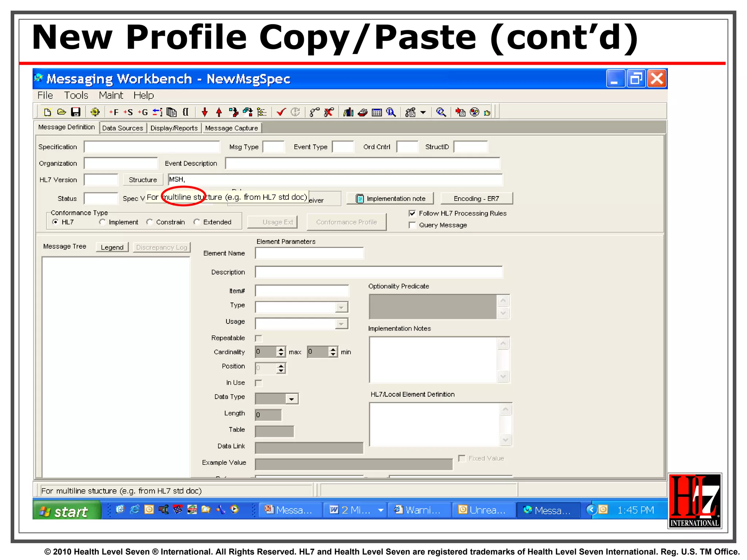The width and height of the screenshot is (747, 560).
Task: Click the bar chart toolbar icon
Action: [x=348, y=112]
